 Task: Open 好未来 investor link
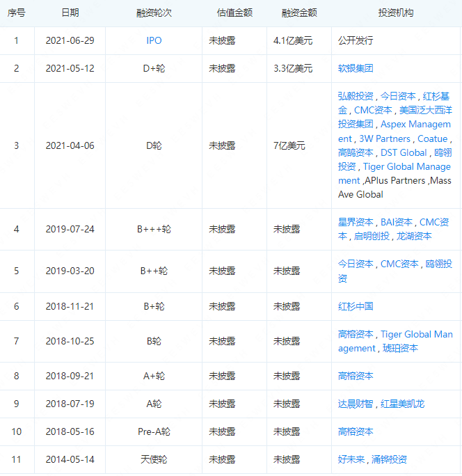[x=351, y=459]
